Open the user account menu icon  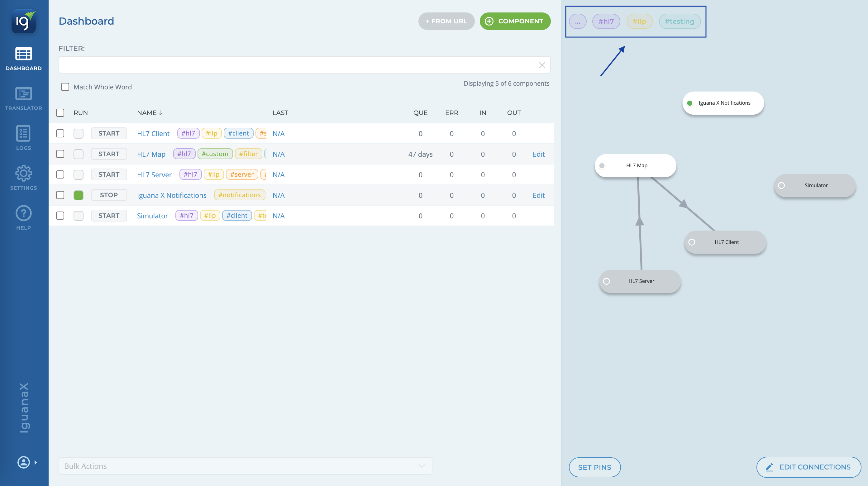24,462
